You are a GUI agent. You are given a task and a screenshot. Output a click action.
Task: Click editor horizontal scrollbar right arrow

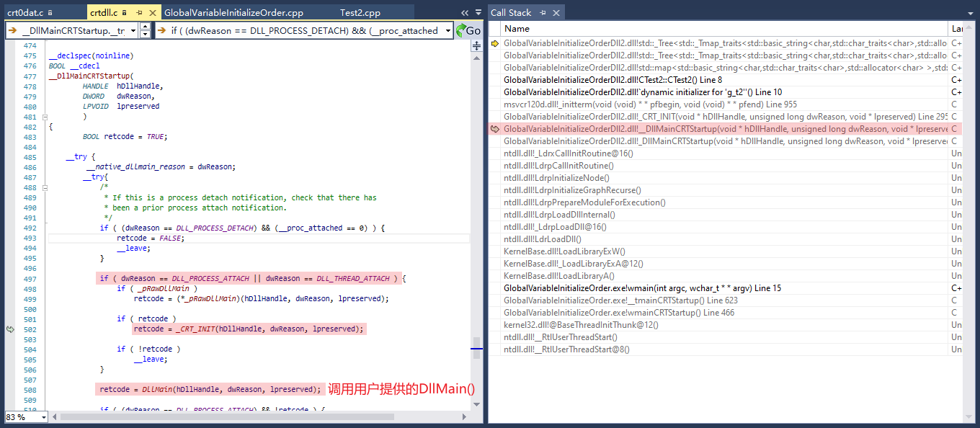pyautogui.click(x=465, y=417)
